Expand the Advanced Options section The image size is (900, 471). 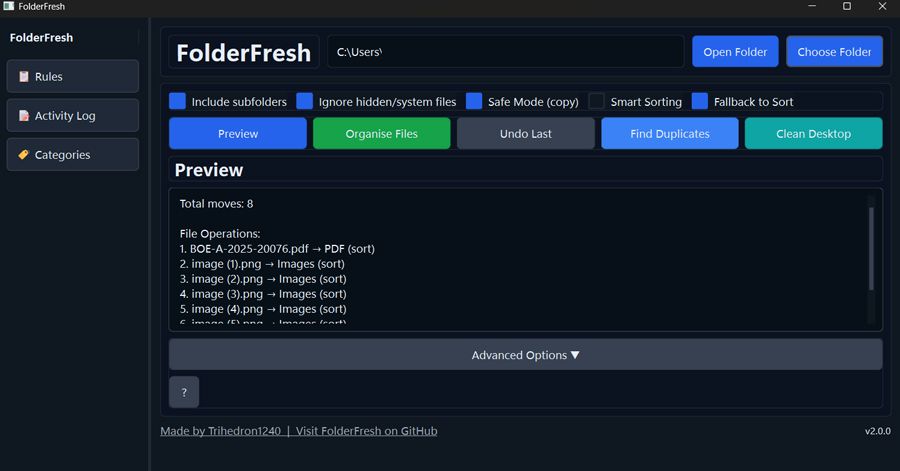(x=525, y=355)
